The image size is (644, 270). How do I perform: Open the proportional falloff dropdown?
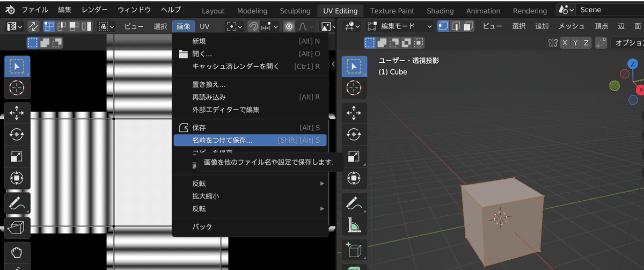(305, 26)
